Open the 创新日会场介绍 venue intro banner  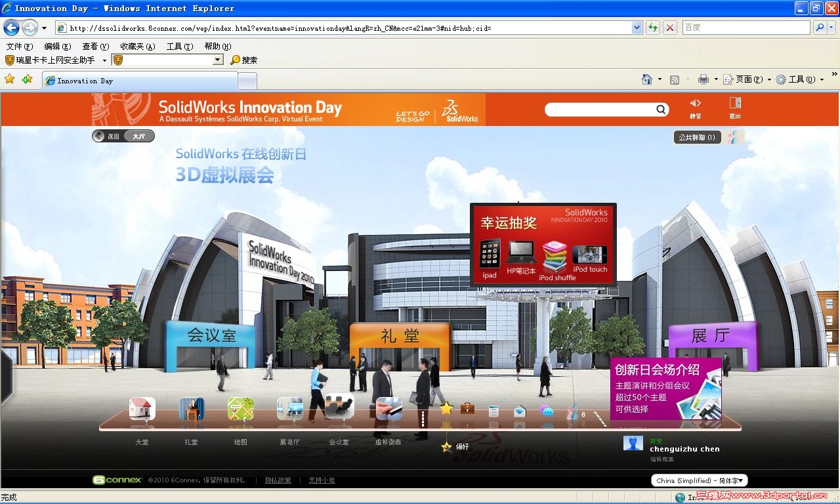coord(666,389)
